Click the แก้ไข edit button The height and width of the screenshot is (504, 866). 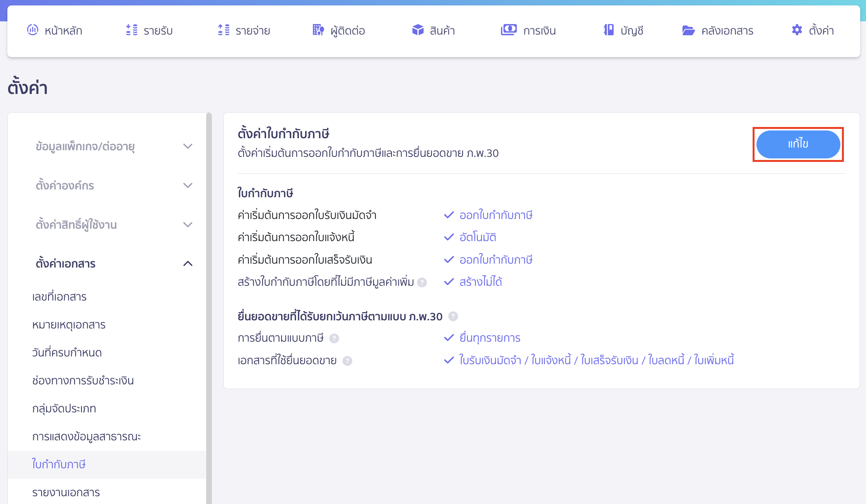pyautogui.click(x=798, y=144)
